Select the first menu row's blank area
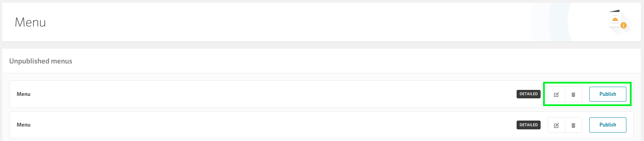The image size is (644, 141). pyautogui.click(x=268, y=94)
